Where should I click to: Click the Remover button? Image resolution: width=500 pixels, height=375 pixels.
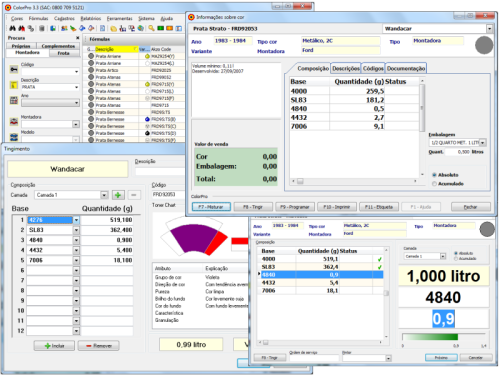coord(99,346)
